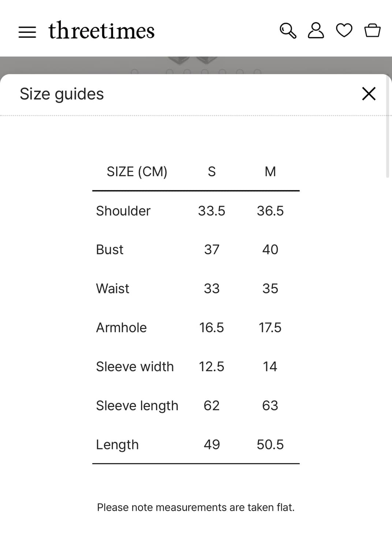Click the Length row label
Viewport: 392px width, 549px height.
click(x=117, y=445)
